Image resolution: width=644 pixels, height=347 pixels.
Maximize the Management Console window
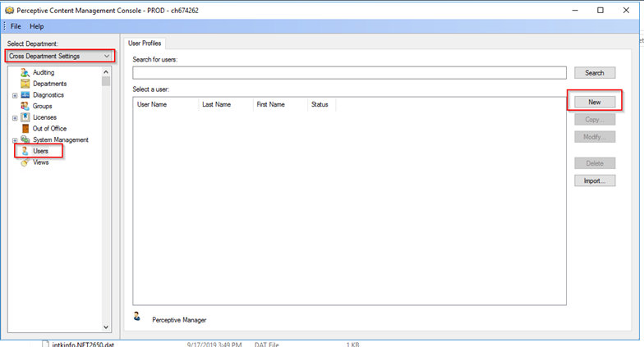(x=600, y=10)
